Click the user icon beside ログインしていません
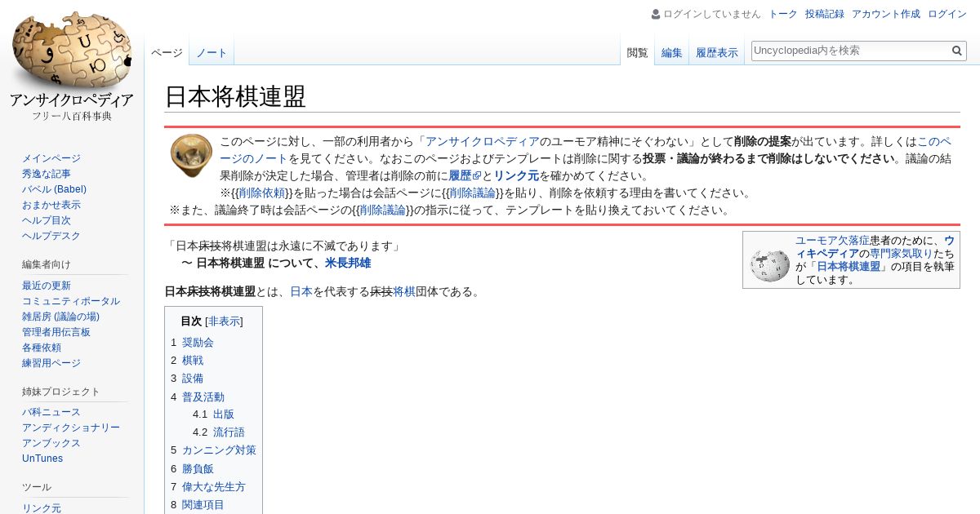This screenshot has width=980, height=514. pyautogui.click(x=656, y=14)
